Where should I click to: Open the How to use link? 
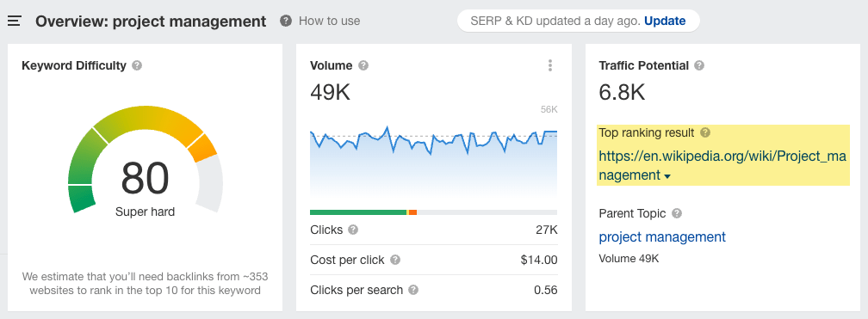[329, 21]
